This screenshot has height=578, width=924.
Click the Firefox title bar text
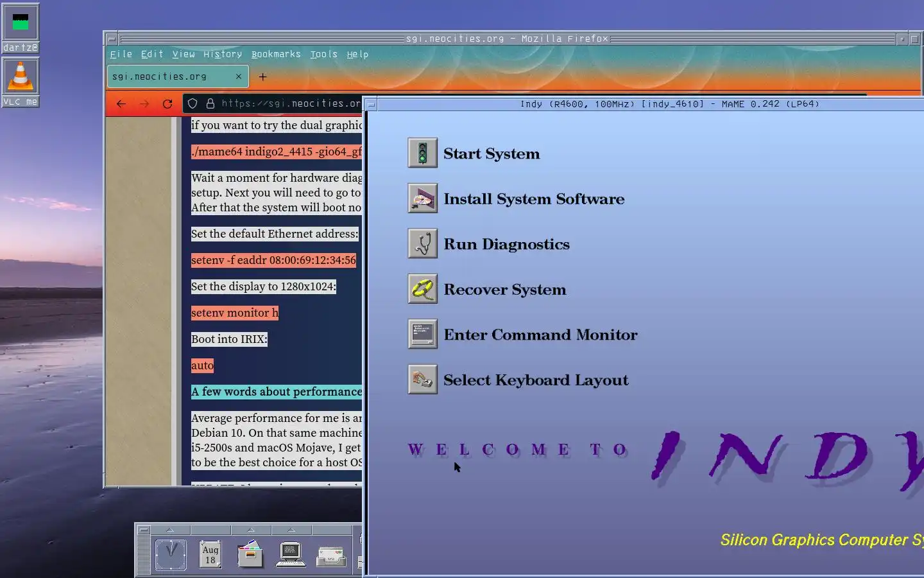pos(507,39)
